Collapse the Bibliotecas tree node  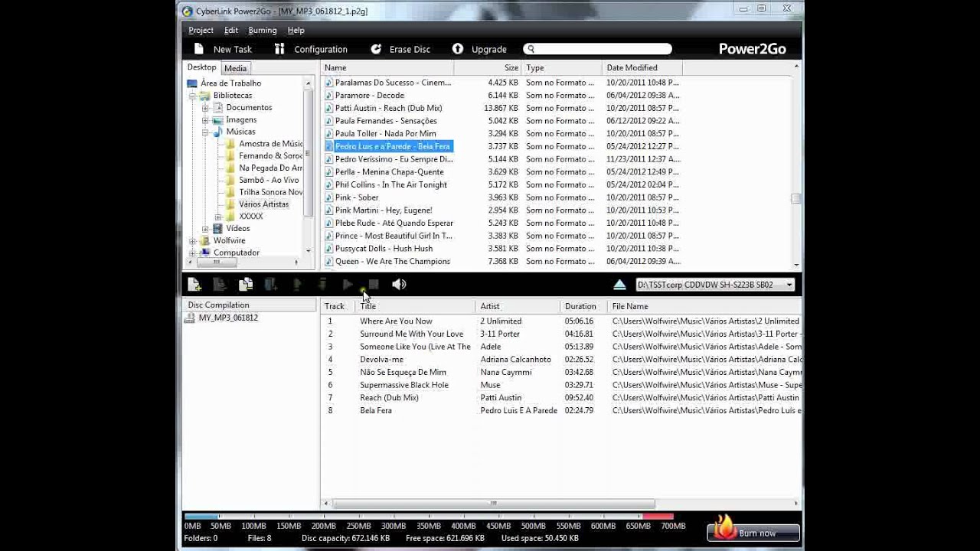coord(192,96)
